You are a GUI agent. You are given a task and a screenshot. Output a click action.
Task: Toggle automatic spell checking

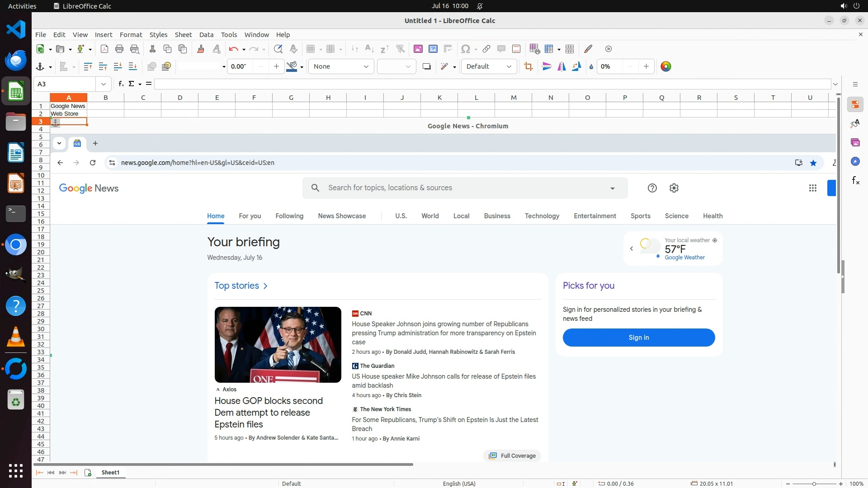click(x=293, y=49)
